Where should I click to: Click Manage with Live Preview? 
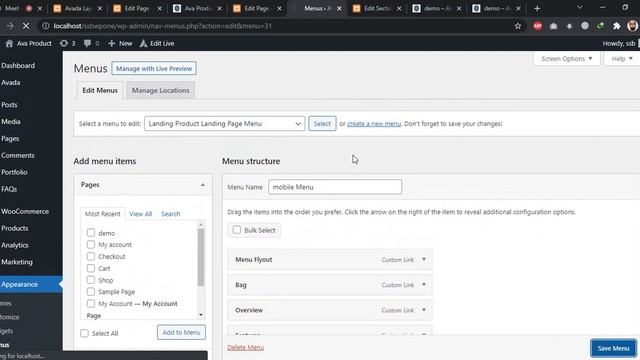point(154,69)
